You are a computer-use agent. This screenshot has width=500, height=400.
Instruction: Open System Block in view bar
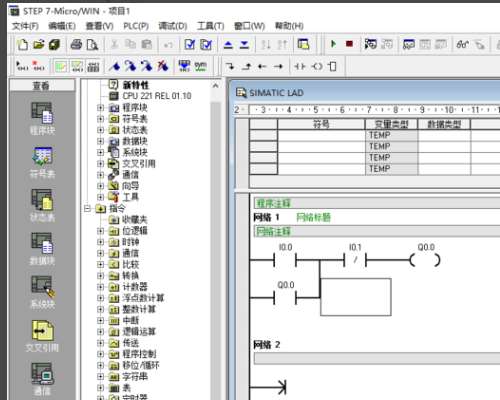point(42,292)
